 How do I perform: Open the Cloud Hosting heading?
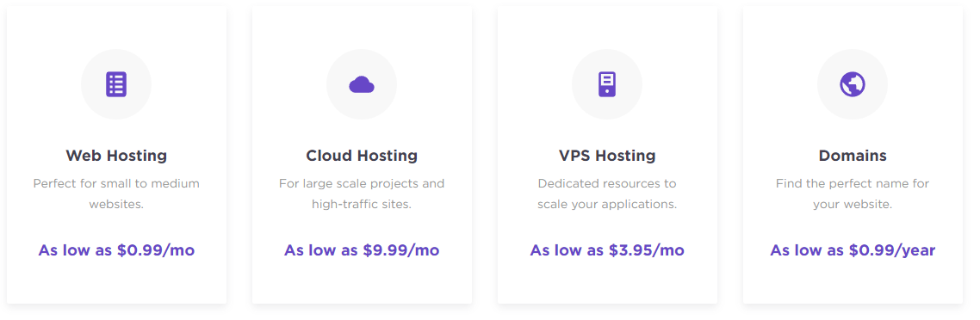[x=362, y=156]
